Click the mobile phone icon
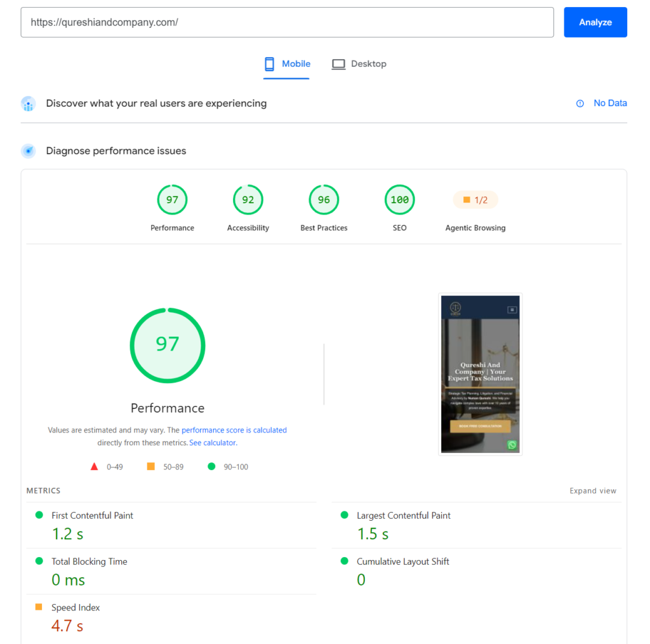 (x=269, y=64)
